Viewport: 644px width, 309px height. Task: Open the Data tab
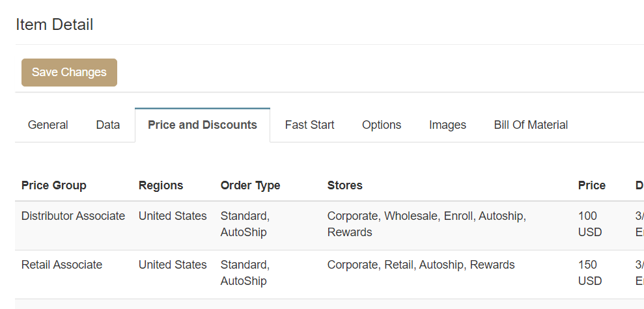108,125
